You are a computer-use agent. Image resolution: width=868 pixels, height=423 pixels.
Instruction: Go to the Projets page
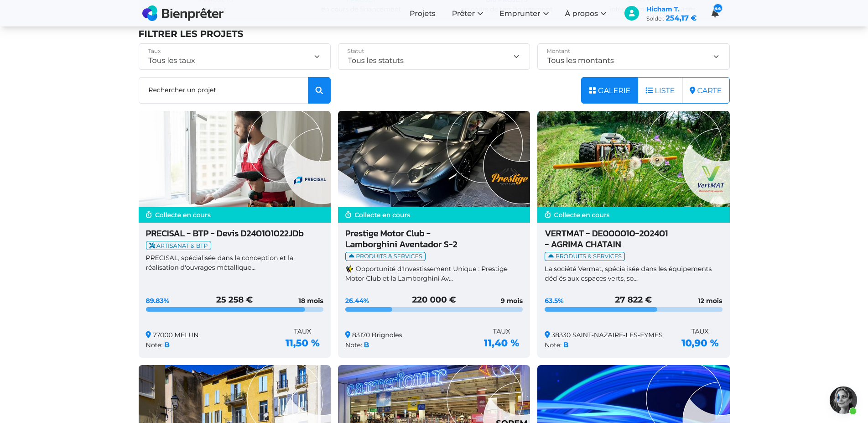(x=422, y=14)
